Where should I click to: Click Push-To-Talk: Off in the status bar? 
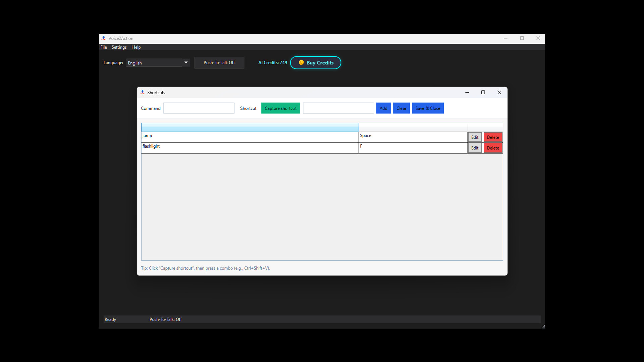(165, 319)
